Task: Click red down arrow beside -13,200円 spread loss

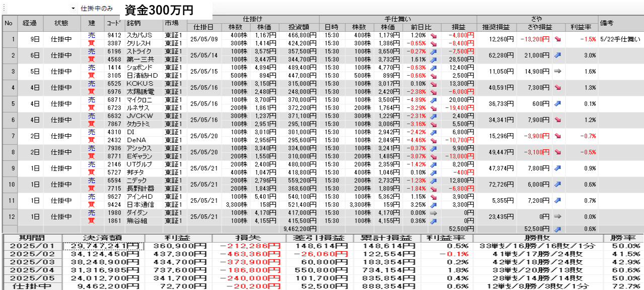Action: (557, 39)
